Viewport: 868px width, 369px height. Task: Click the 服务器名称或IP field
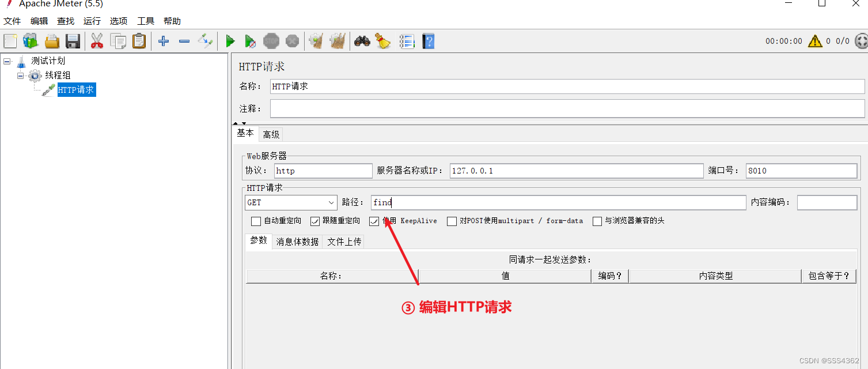(x=577, y=171)
